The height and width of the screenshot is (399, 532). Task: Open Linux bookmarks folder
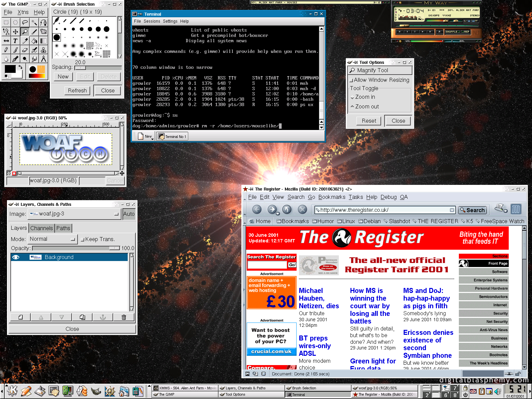tap(346, 221)
